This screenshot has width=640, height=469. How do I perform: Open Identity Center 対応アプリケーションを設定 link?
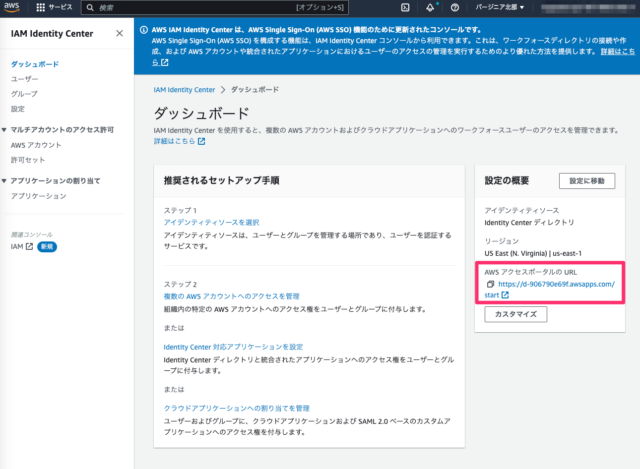233,347
